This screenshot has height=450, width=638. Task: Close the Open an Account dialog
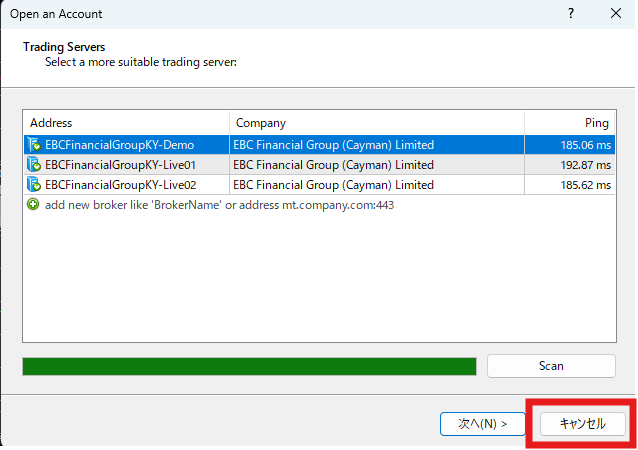pos(616,13)
